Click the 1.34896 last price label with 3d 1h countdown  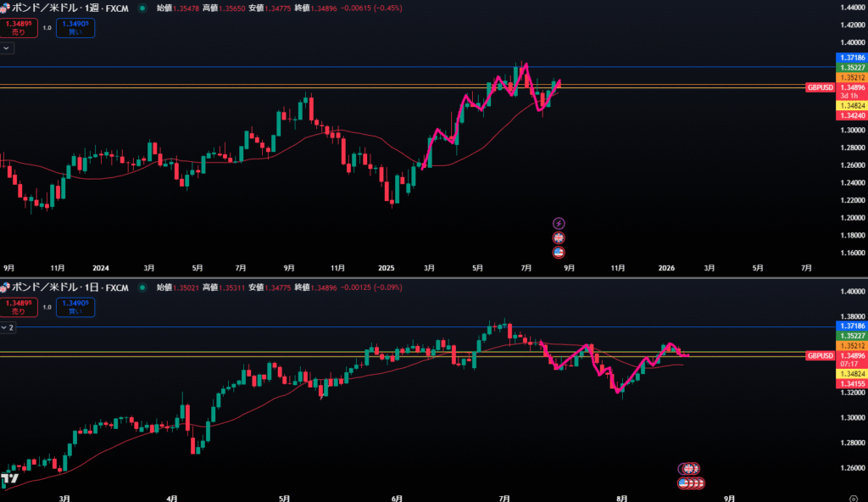click(851, 92)
